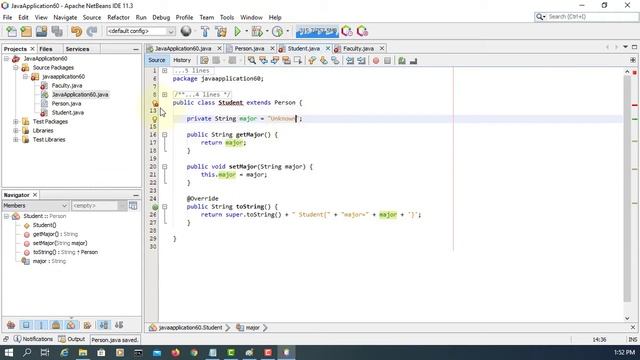Click the New File toolbar icon

11,31
